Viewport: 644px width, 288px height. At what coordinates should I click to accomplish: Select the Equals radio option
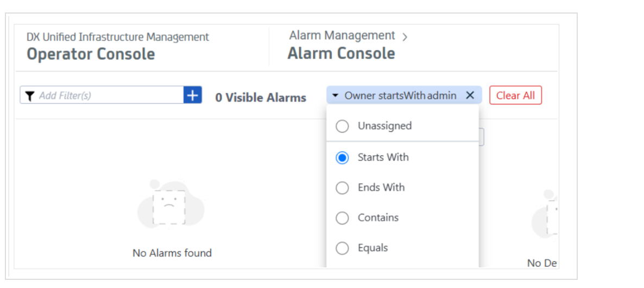[342, 248]
